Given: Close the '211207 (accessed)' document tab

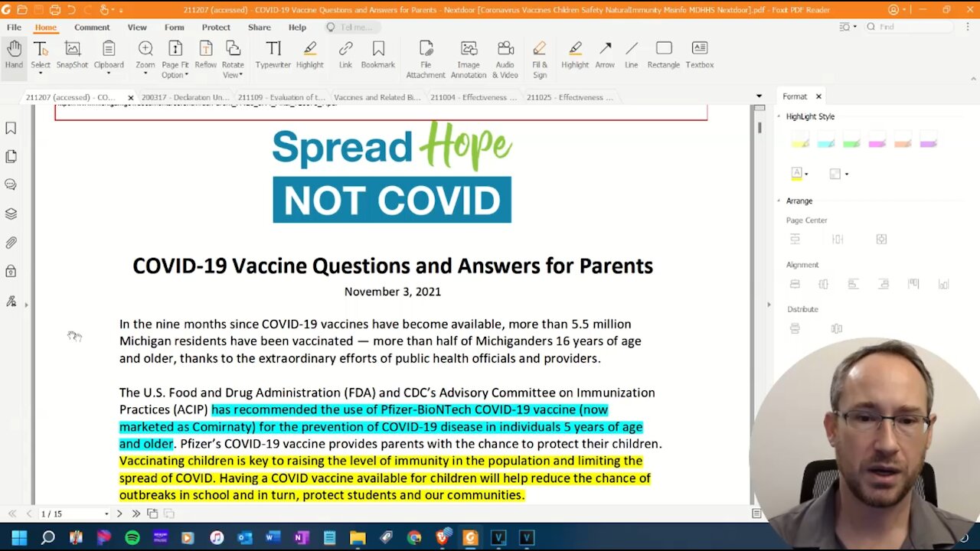Looking at the screenshot, I should point(130,97).
